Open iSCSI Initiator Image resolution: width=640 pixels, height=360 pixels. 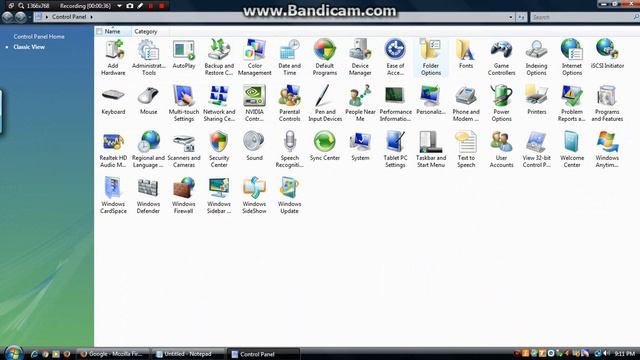click(607, 55)
